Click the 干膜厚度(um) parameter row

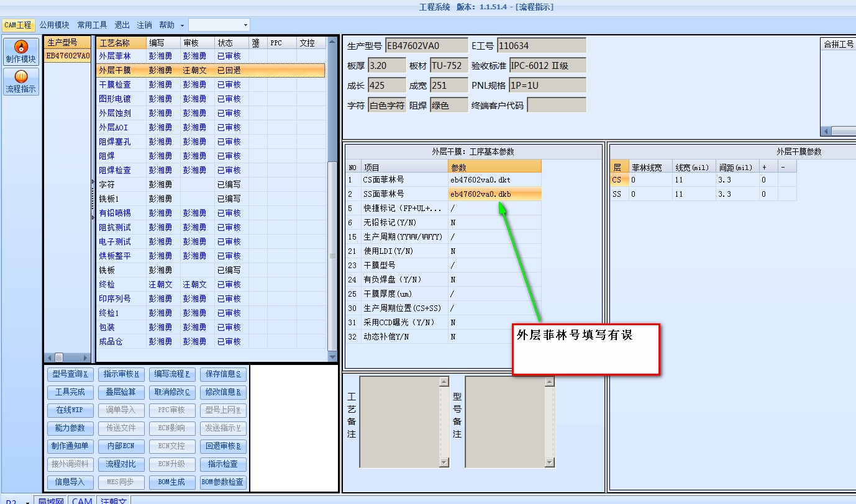coord(444,294)
